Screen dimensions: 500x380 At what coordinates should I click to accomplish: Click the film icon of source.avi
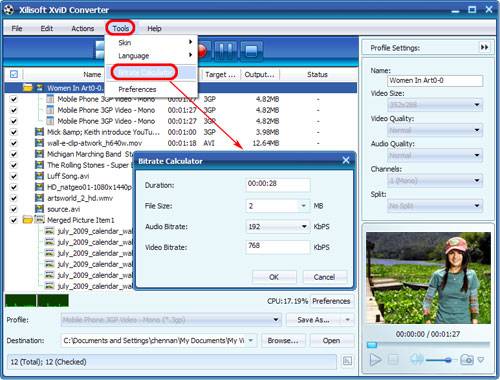click(39, 209)
